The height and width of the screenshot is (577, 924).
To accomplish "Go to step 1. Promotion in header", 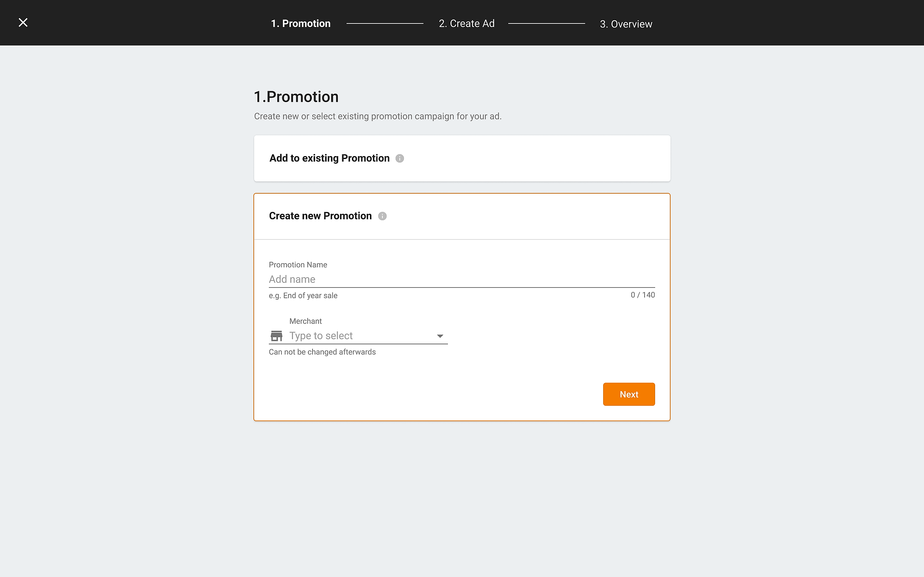I will click(x=301, y=24).
